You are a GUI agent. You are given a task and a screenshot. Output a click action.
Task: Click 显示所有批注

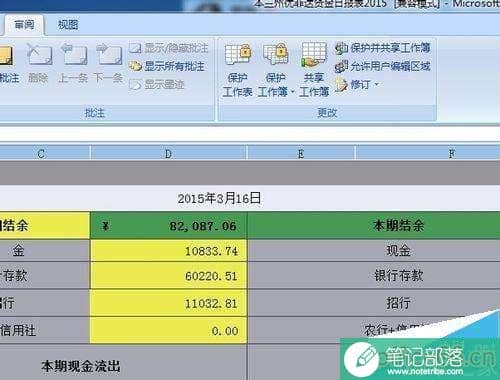[x=167, y=66]
